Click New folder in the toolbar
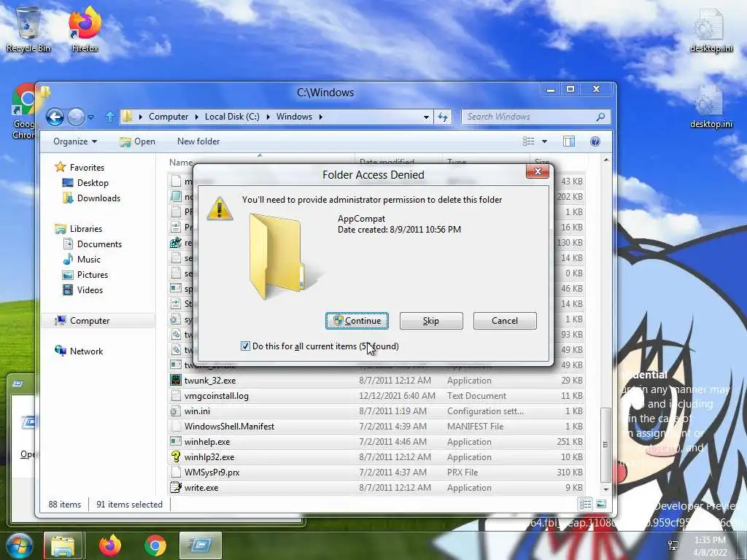This screenshot has width=747, height=560. click(198, 141)
